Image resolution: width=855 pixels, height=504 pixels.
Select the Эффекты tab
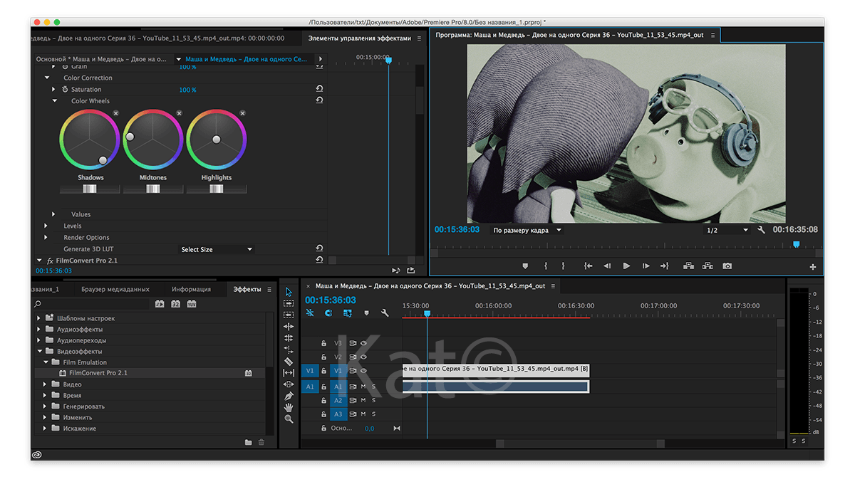247,289
